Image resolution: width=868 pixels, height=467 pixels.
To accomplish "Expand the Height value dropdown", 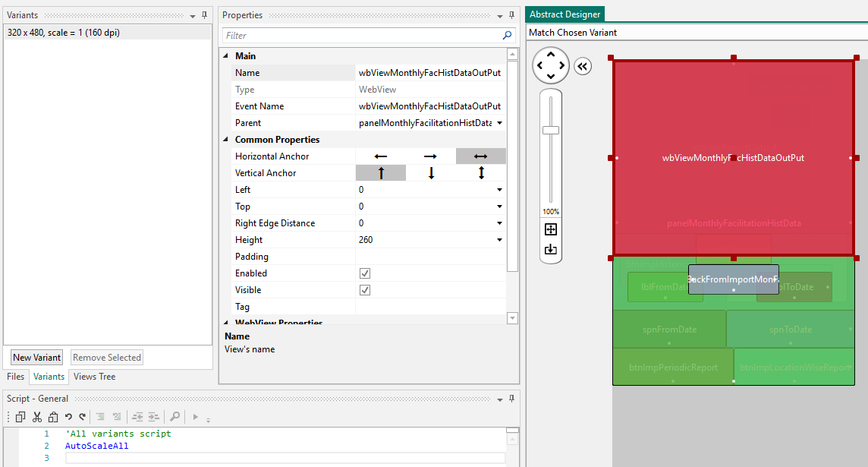I will (x=499, y=239).
